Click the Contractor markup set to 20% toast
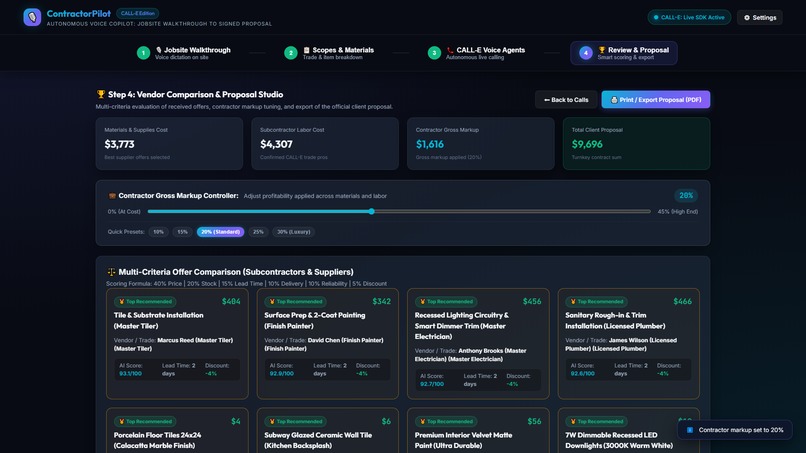The height and width of the screenshot is (453, 806). point(735,430)
